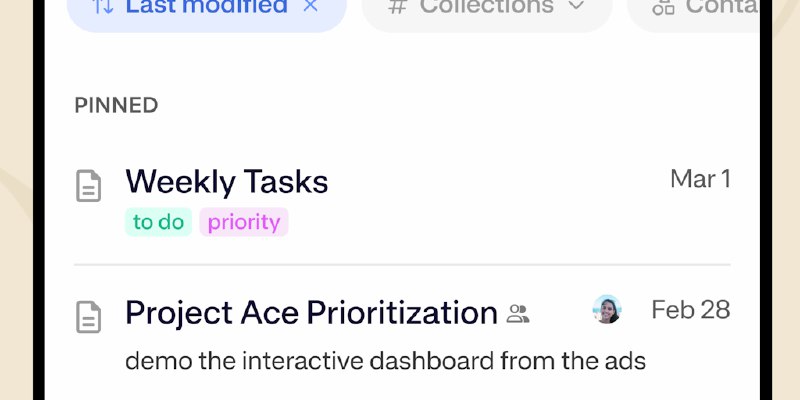Click the hash icon on Collections chip
Viewport: 800px width, 400px height.
pos(397,7)
